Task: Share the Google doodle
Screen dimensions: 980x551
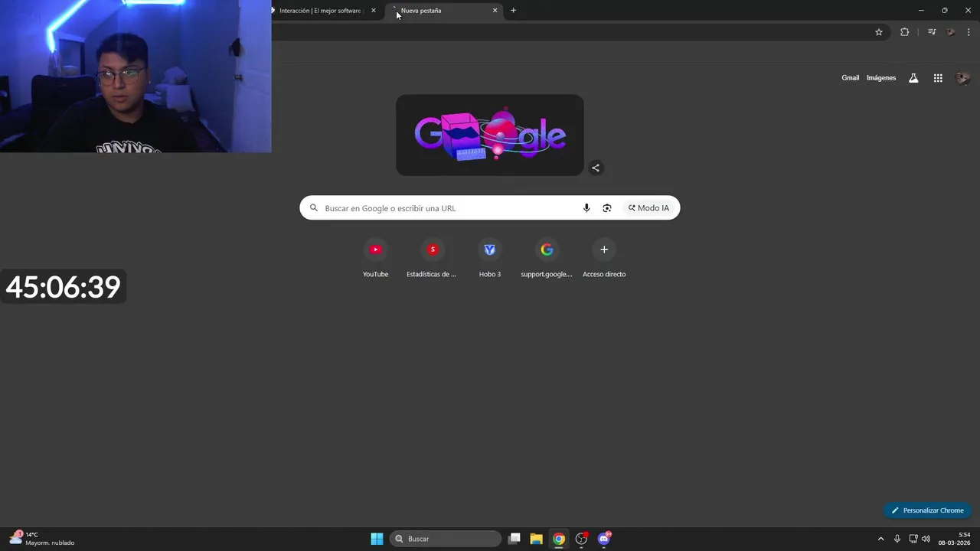Action: (x=596, y=168)
